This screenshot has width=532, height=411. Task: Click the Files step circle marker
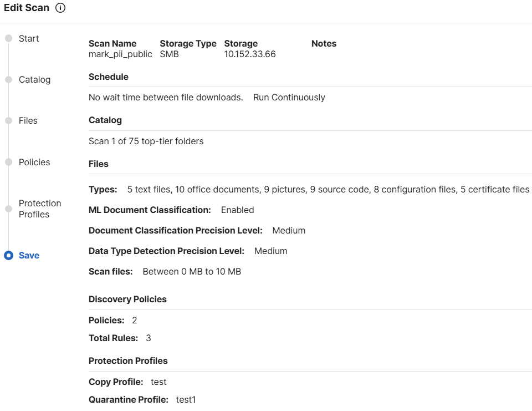click(x=8, y=121)
